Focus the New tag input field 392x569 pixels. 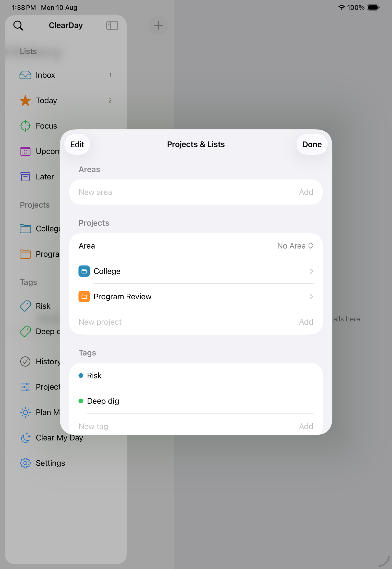[187, 426]
